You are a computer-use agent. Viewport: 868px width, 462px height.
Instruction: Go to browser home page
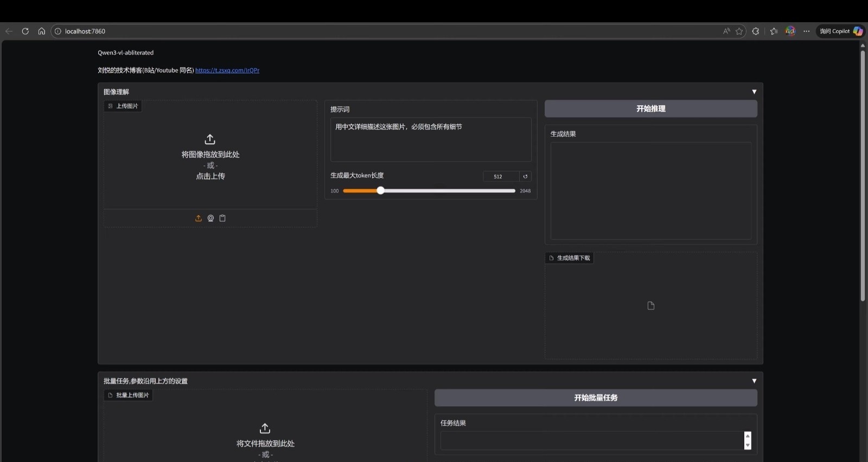coord(41,31)
